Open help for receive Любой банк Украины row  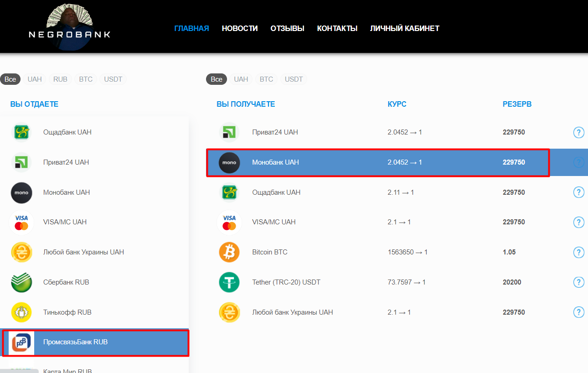[578, 312]
